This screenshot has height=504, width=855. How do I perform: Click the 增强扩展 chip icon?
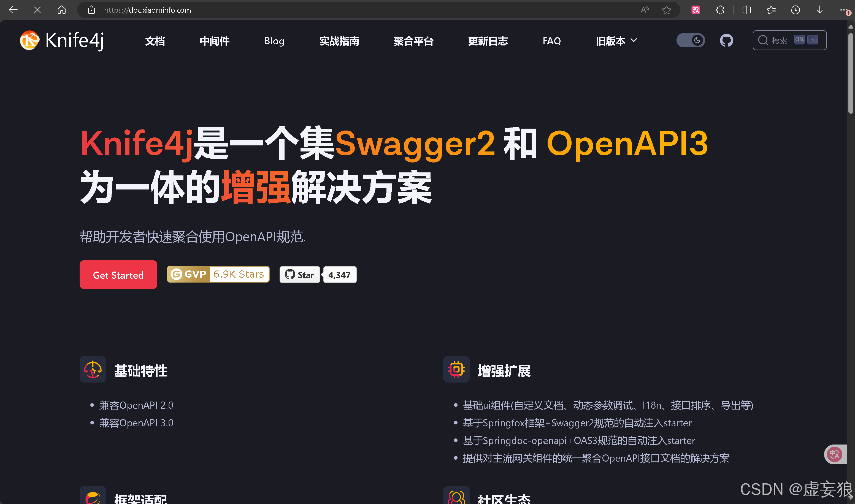(x=456, y=370)
